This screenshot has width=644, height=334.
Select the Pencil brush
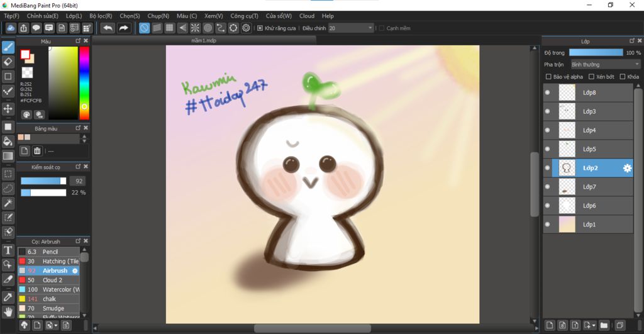[48, 252]
